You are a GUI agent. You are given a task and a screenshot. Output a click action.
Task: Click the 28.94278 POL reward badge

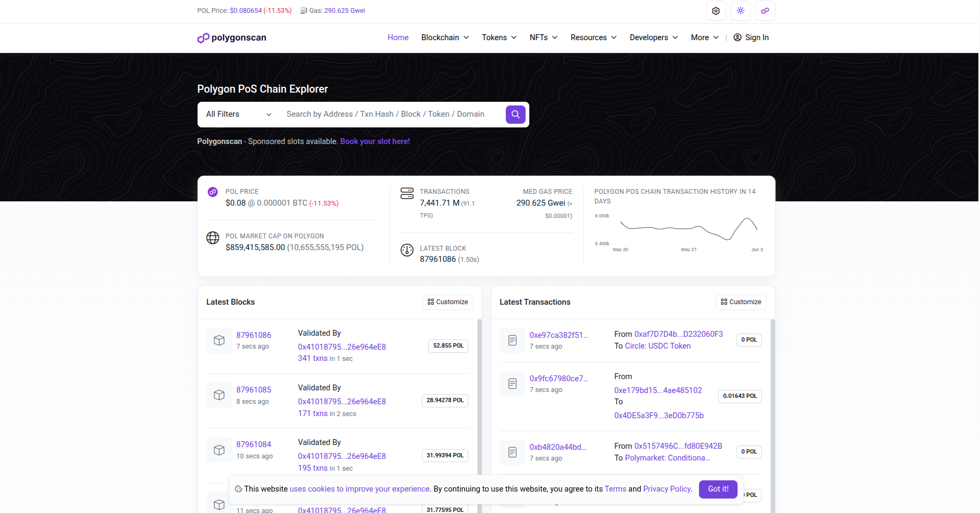point(445,401)
